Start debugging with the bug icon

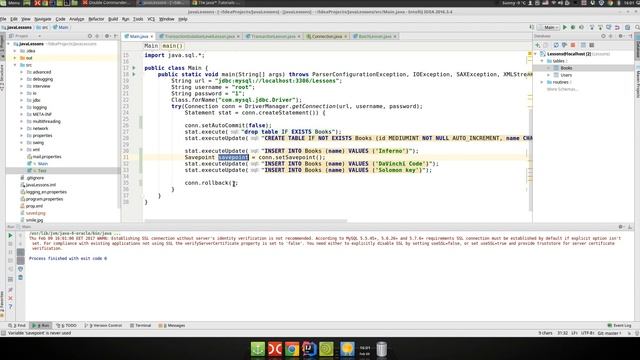click(573, 27)
